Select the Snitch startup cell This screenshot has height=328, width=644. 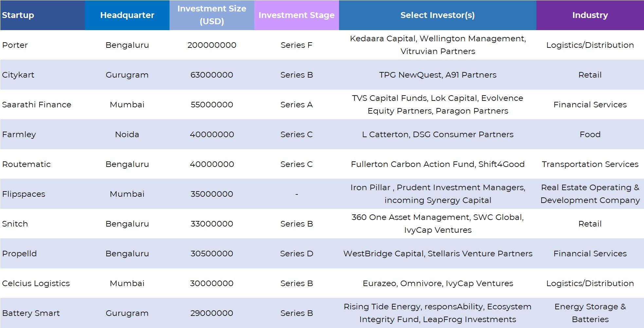[x=15, y=224]
